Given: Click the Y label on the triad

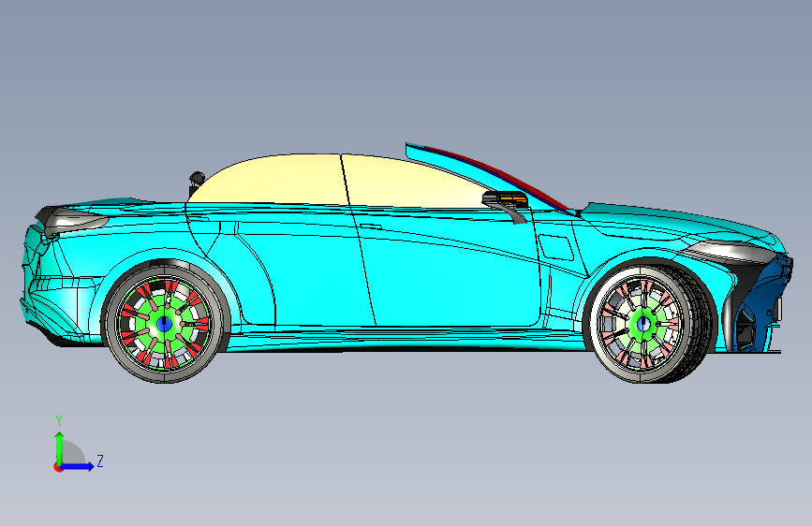Looking at the screenshot, I should tap(59, 420).
